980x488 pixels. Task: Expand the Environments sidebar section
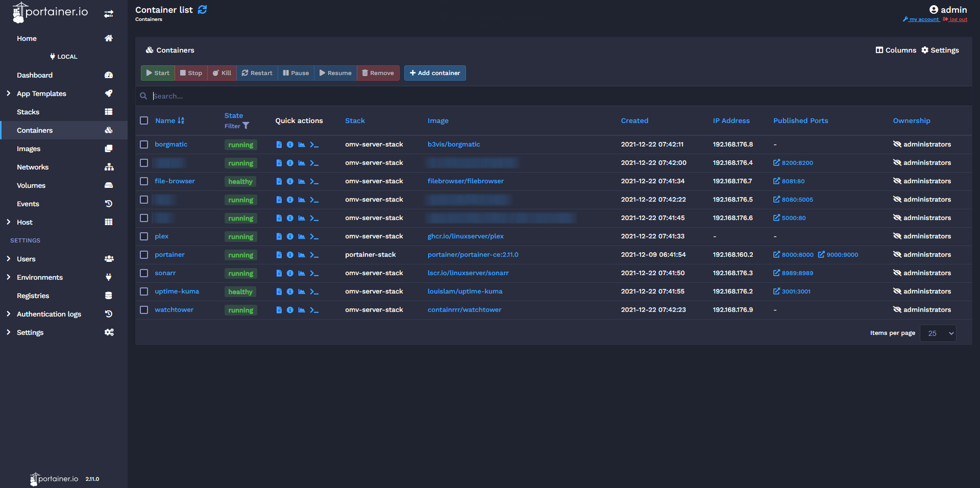point(9,277)
